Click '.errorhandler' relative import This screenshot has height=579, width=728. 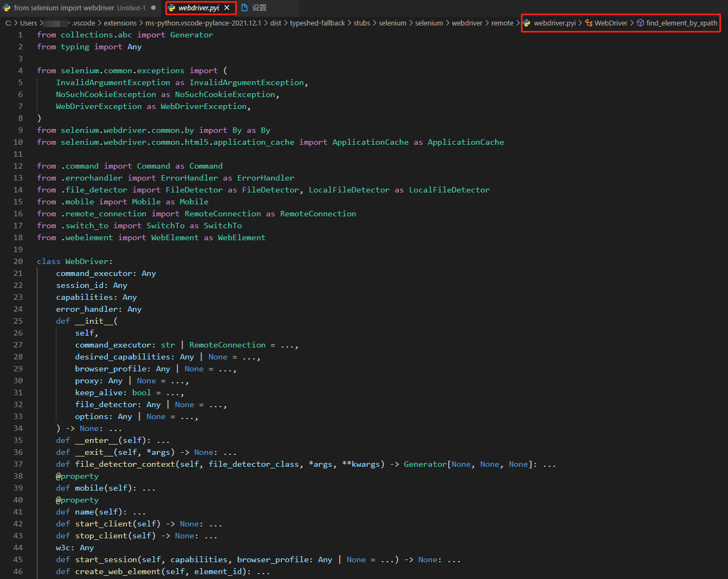92,178
